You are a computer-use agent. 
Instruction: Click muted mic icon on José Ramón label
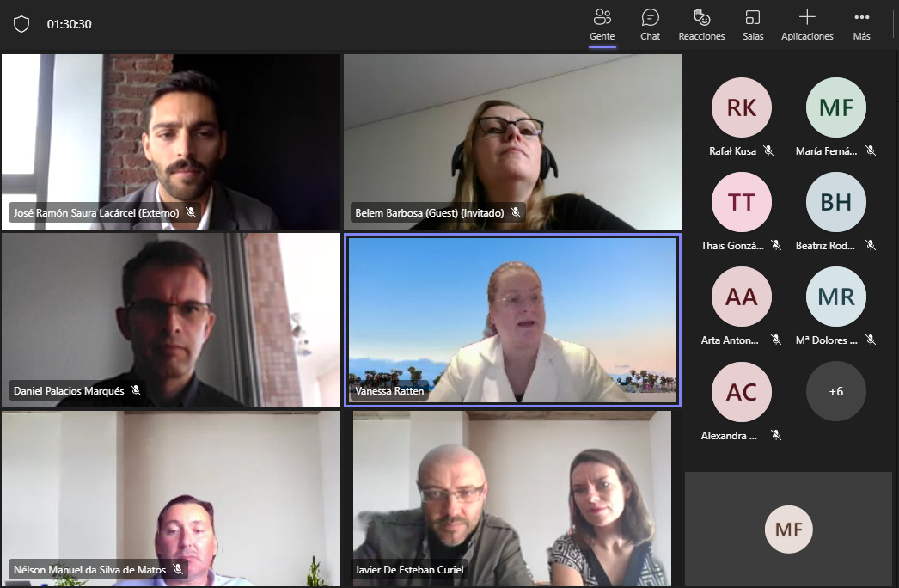tap(191, 213)
